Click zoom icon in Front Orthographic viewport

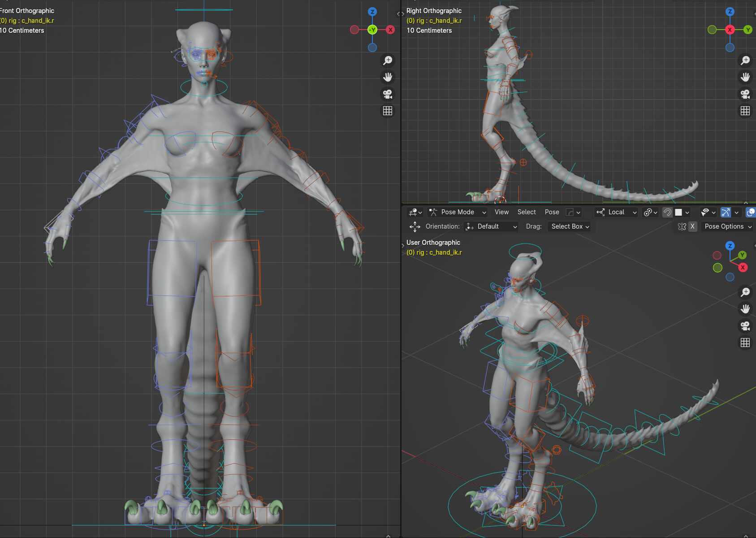(x=388, y=60)
